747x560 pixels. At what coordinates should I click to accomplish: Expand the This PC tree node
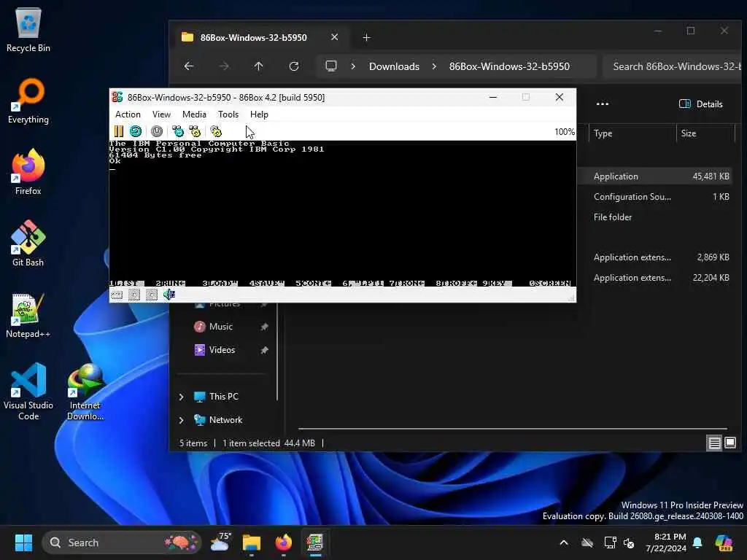point(181,397)
